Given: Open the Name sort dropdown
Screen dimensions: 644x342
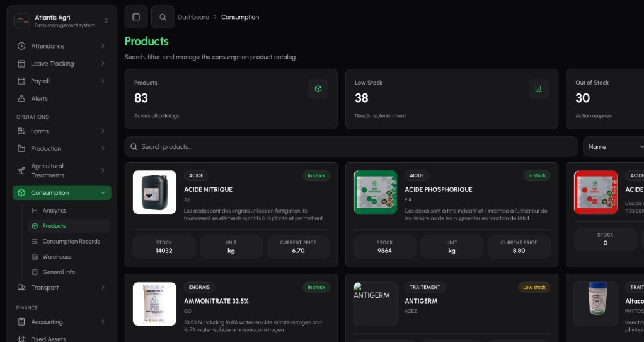Looking at the screenshot, I should pos(614,147).
